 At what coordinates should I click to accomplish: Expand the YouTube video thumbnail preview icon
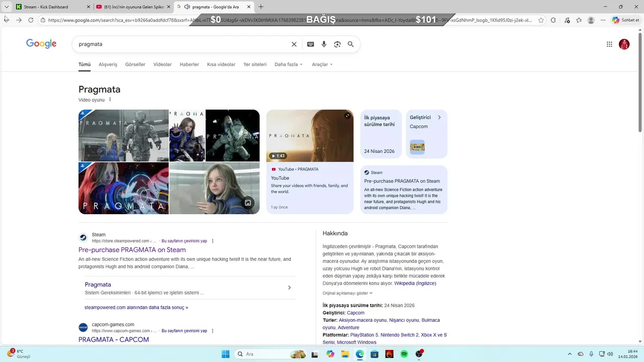point(347,116)
